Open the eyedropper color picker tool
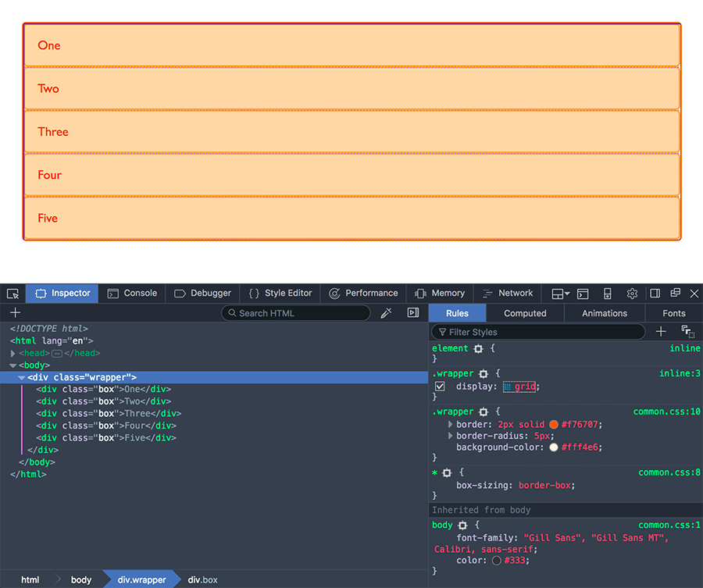This screenshot has height=588, width=703. tap(386, 312)
